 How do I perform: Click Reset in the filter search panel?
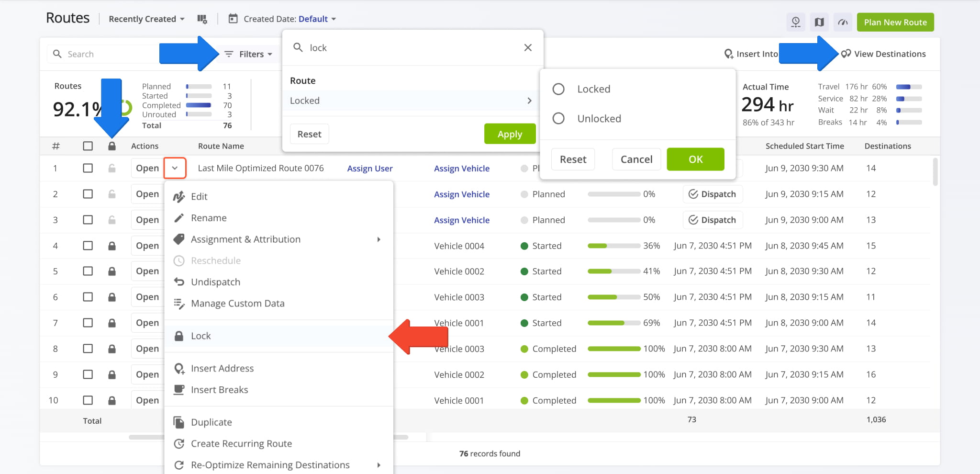coord(309,134)
